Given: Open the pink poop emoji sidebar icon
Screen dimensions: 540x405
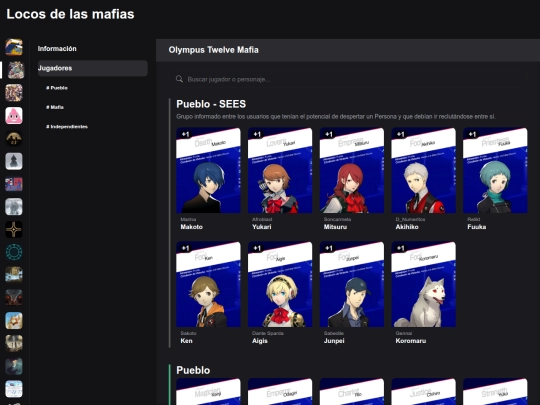Looking at the screenshot, I should click(x=14, y=115).
